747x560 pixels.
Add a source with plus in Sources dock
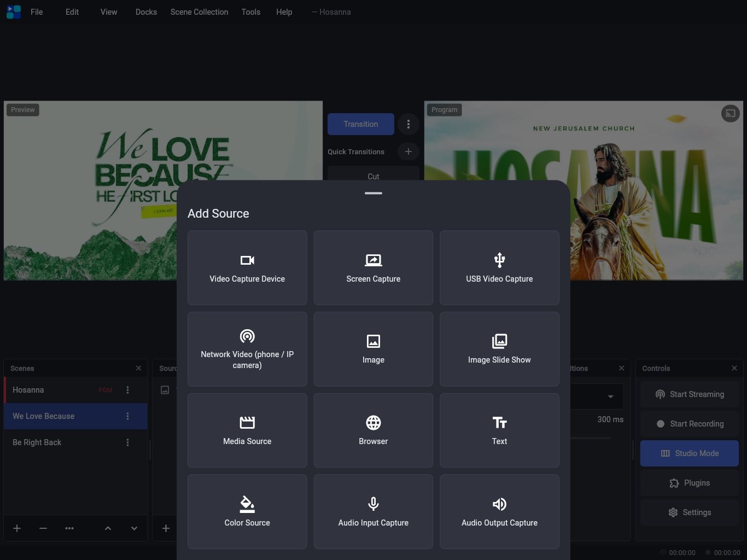coord(166,528)
